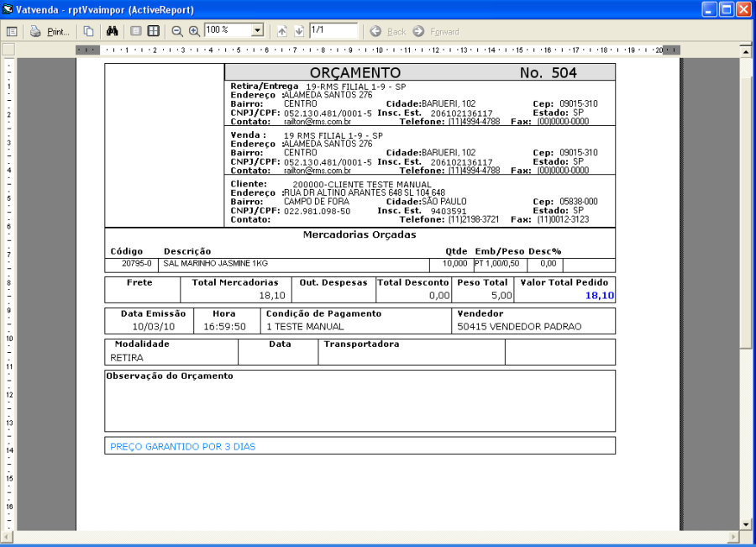Click the 100 % zoom value field
756x547 pixels.
(x=228, y=30)
